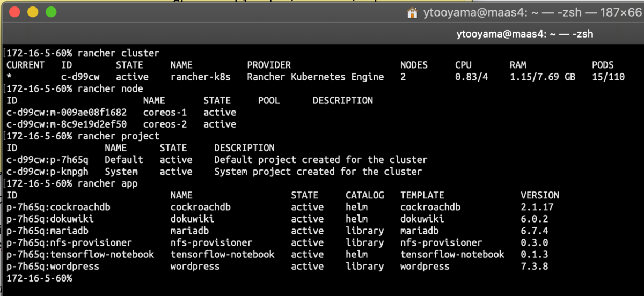The width and height of the screenshot is (644, 296).
Task: Click the PROVIDER column header in cluster table
Action: [x=269, y=65]
